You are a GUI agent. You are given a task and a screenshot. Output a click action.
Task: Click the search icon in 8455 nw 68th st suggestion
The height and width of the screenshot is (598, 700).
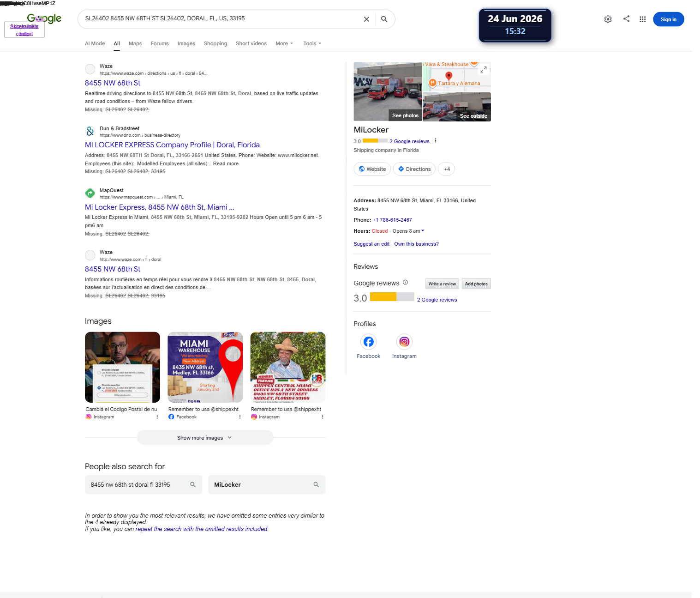(193, 484)
